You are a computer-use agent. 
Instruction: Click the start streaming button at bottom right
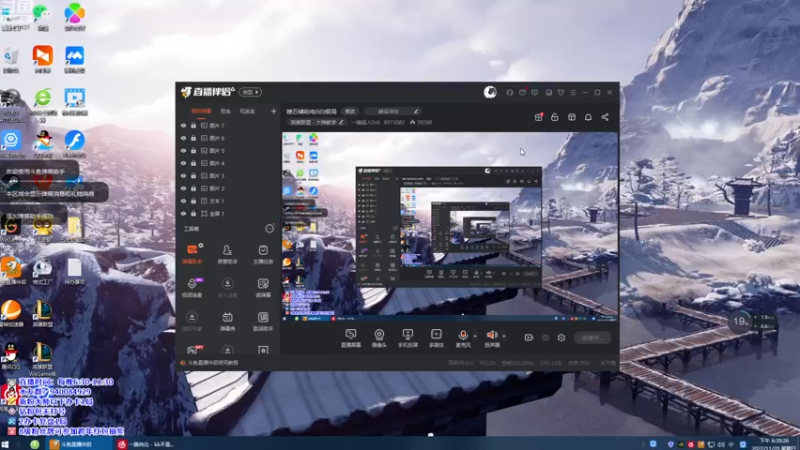[x=592, y=337]
